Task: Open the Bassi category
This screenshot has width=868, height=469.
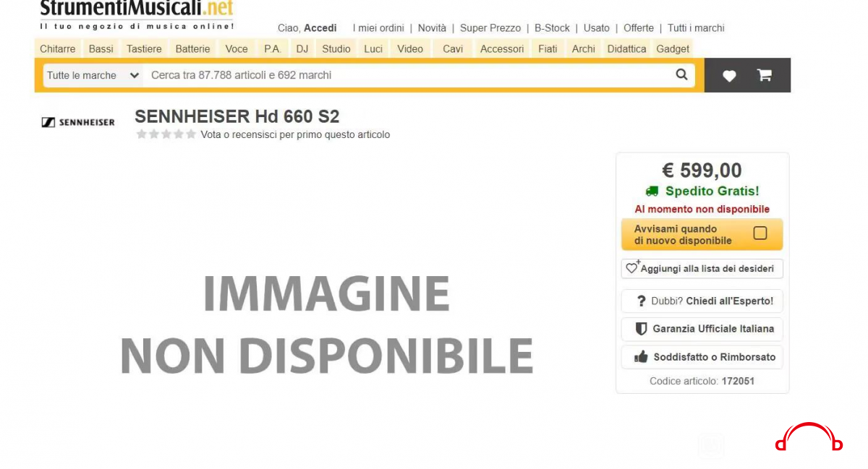Action: 101,49
